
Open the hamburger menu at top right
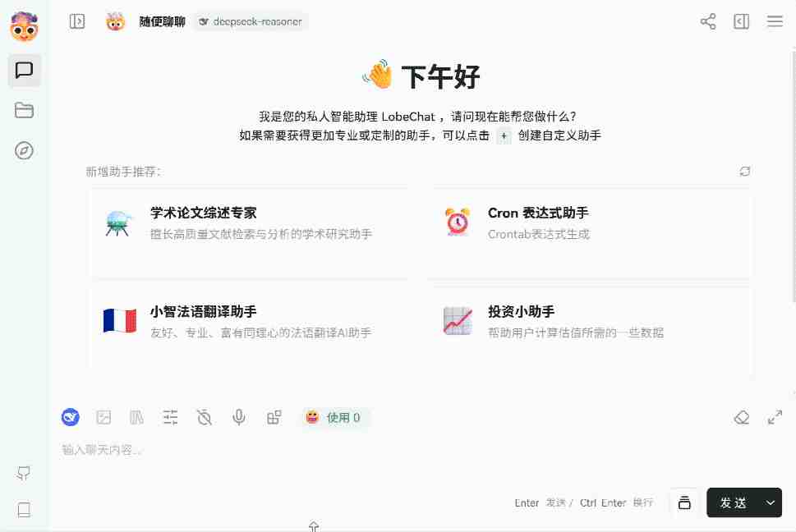click(775, 21)
